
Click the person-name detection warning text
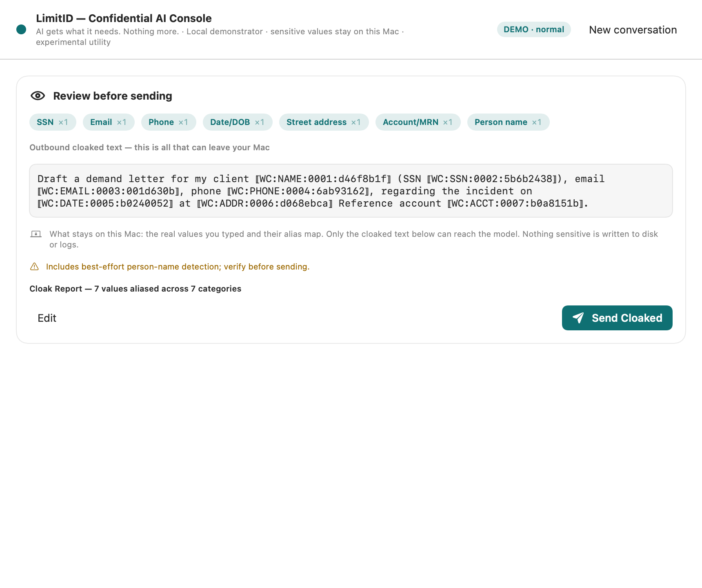pyautogui.click(x=178, y=267)
